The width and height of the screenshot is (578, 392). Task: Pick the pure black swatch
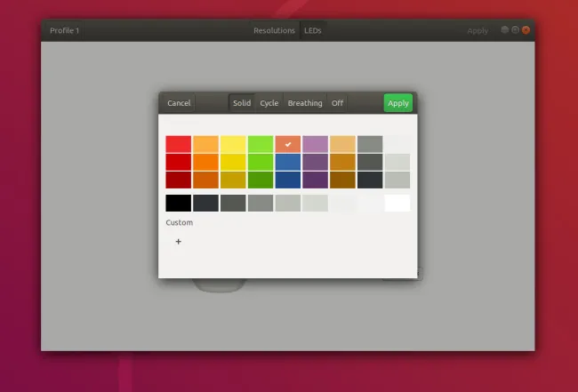(179, 203)
